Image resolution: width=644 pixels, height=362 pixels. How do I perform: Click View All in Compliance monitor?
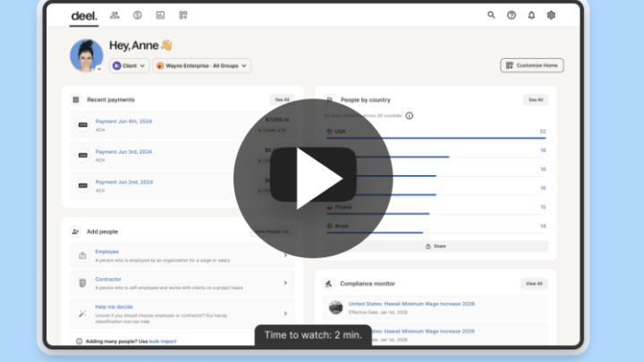click(534, 283)
